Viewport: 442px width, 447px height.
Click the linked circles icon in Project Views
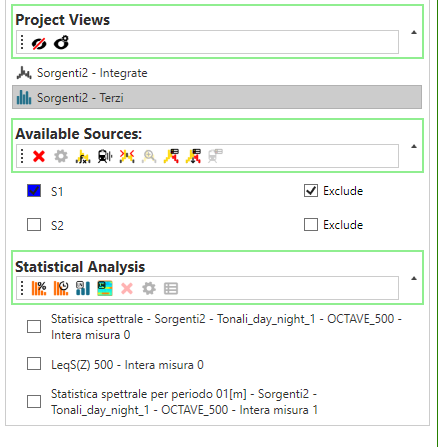[x=62, y=43]
